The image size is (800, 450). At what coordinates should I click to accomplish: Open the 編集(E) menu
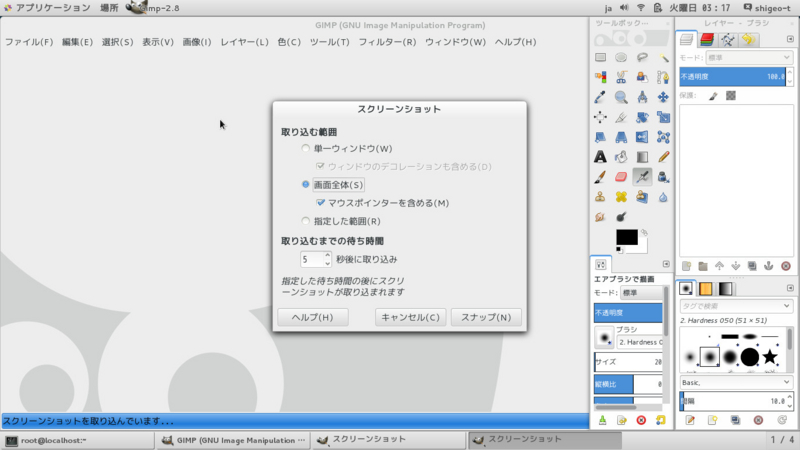click(77, 42)
